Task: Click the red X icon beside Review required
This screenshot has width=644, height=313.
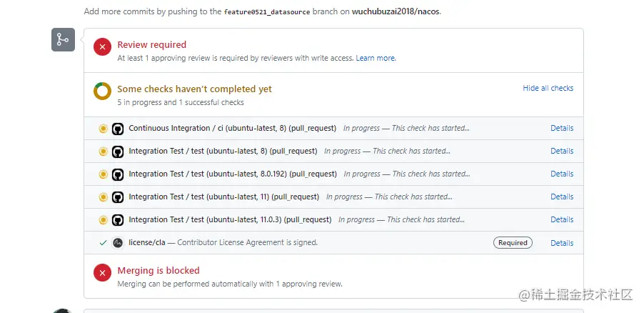Action: click(102, 46)
